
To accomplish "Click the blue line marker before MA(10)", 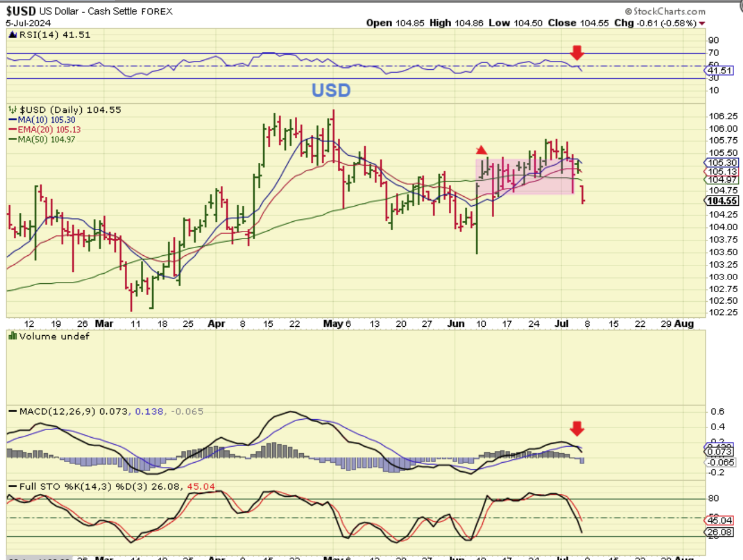I will (x=11, y=120).
